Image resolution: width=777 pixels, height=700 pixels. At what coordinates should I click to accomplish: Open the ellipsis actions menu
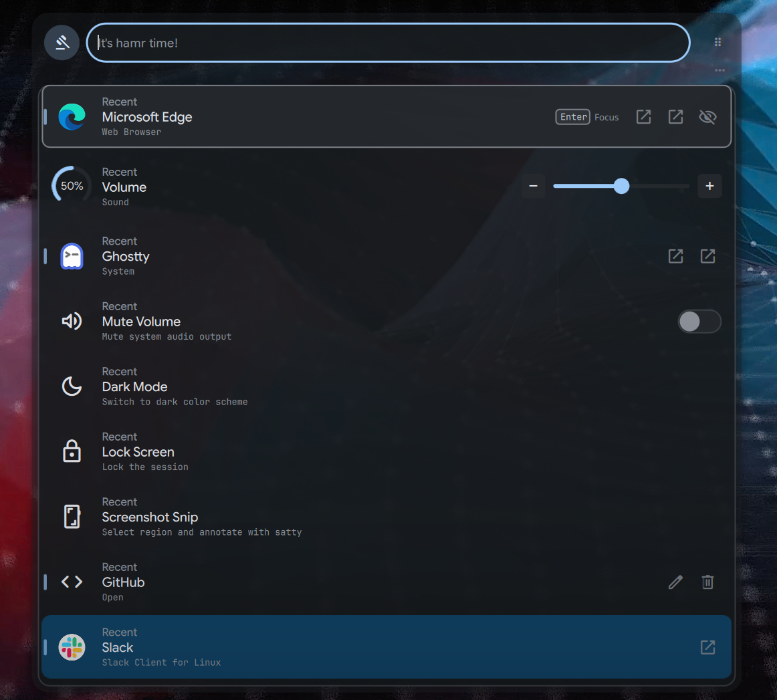pyautogui.click(x=719, y=70)
